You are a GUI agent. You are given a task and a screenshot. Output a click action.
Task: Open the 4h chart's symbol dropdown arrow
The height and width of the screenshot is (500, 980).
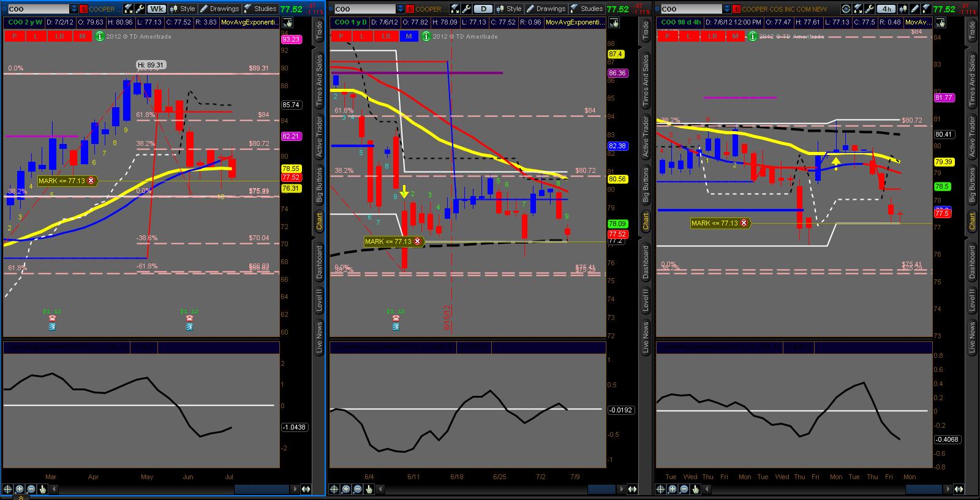(x=727, y=9)
